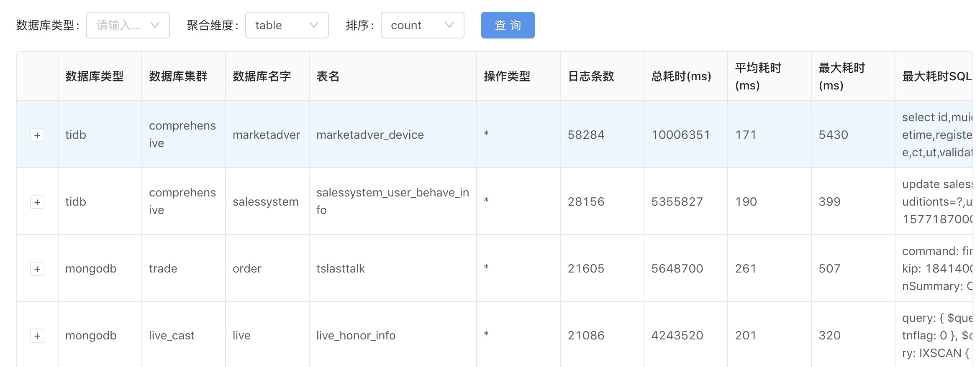Click max time value 5430
The width and height of the screenshot is (980, 367).
833,135
